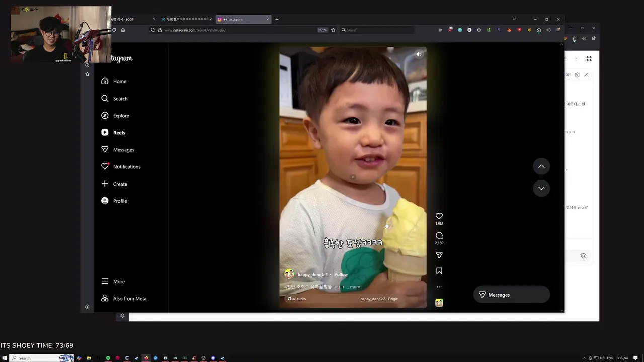Click the ENG language indicator
The width and height of the screenshot is (644, 362).
coord(610,358)
